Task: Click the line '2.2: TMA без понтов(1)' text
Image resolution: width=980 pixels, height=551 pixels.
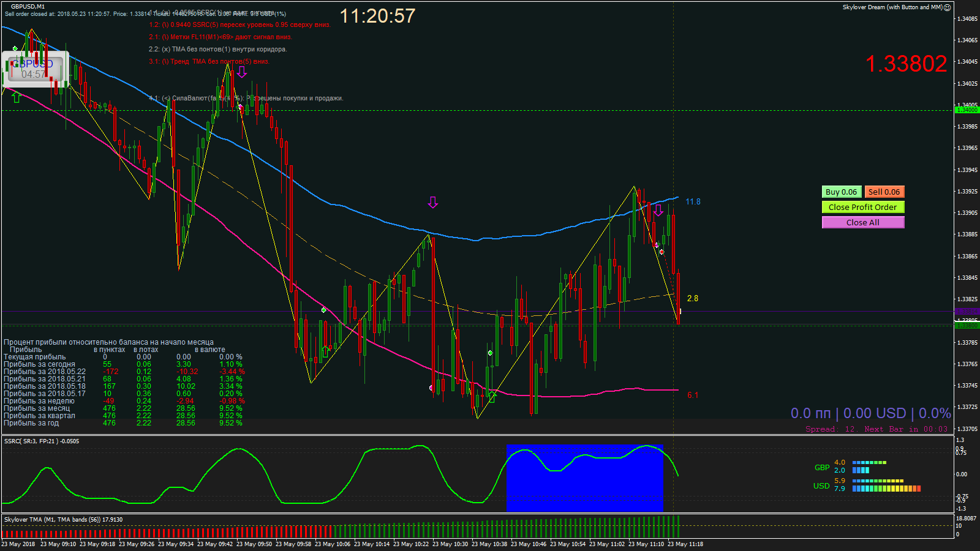Action: click(217, 49)
